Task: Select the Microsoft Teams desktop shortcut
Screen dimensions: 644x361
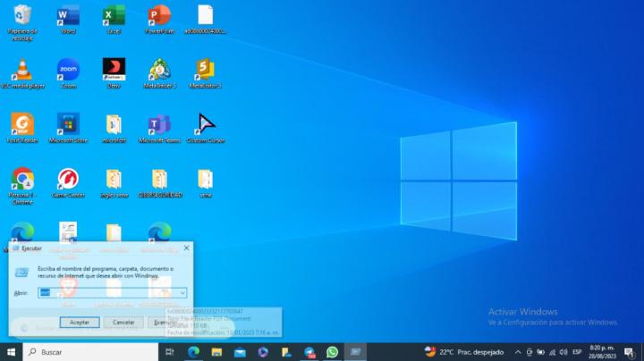Action: click(x=159, y=129)
